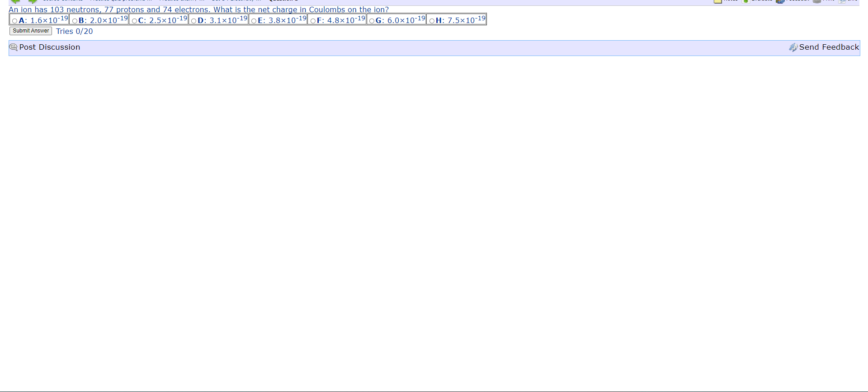Choose option B: 2.0×10⁻¹⁹
The height and width of the screenshot is (392, 868).
[x=75, y=21]
